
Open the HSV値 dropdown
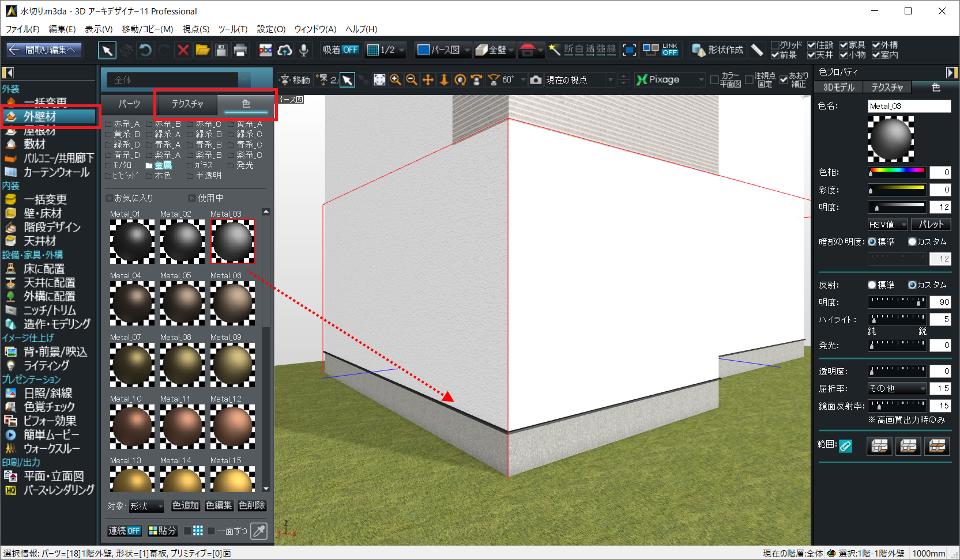pyautogui.click(x=887, y=225)
